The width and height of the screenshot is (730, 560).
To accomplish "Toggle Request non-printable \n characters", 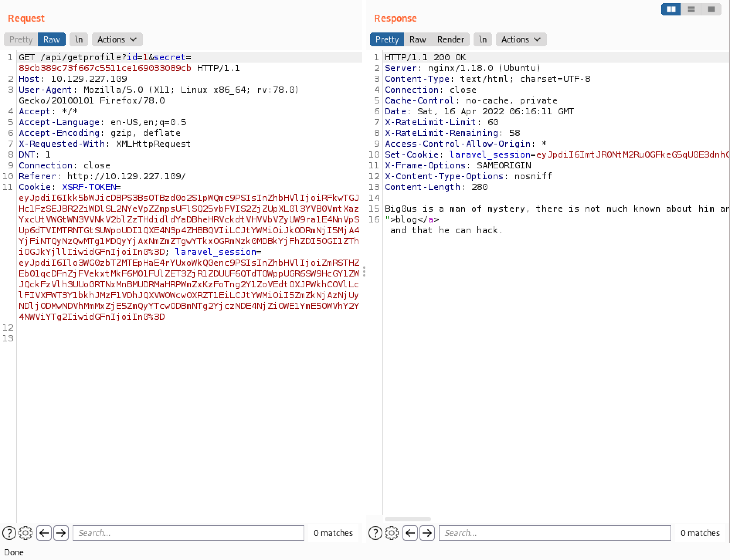I will point(79,39).
